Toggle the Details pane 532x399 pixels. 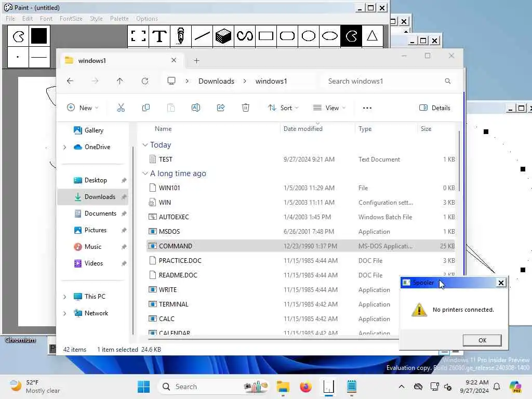(x=435, y=108)
